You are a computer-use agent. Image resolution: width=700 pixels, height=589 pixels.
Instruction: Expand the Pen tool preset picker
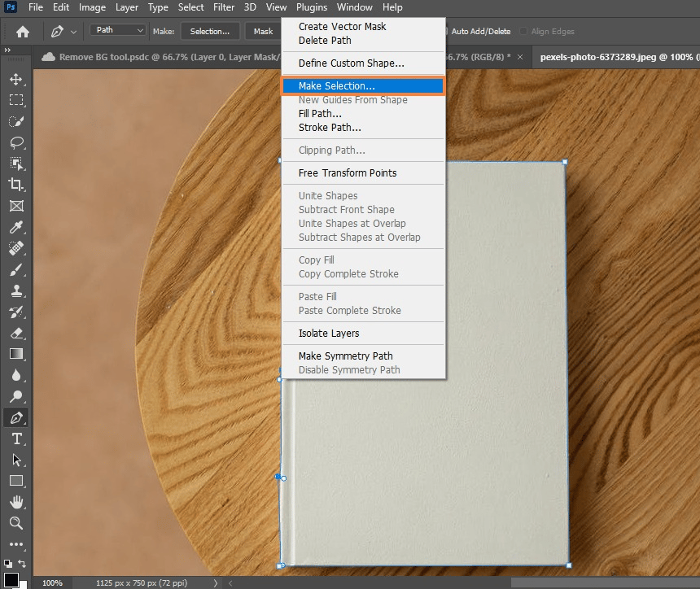74,32
